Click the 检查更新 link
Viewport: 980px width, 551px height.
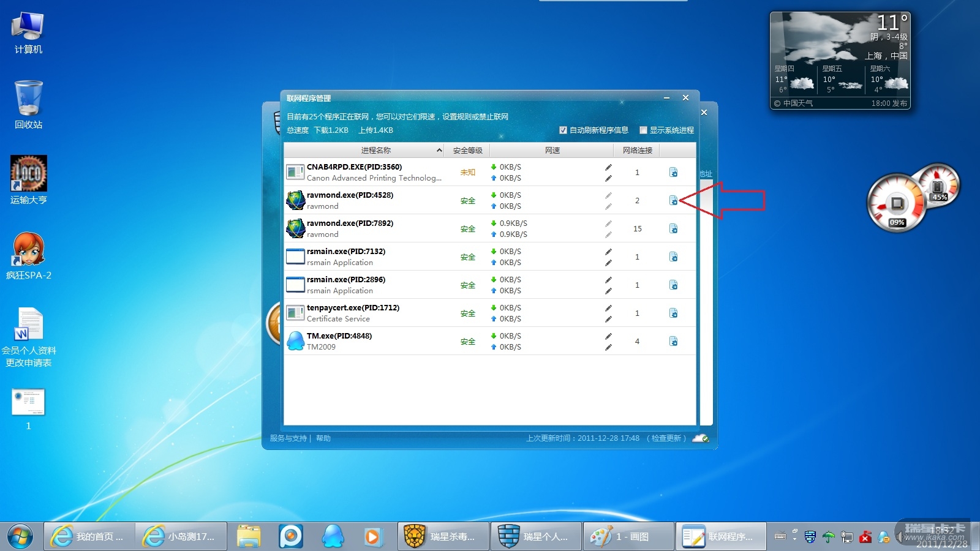coord(666,438)
